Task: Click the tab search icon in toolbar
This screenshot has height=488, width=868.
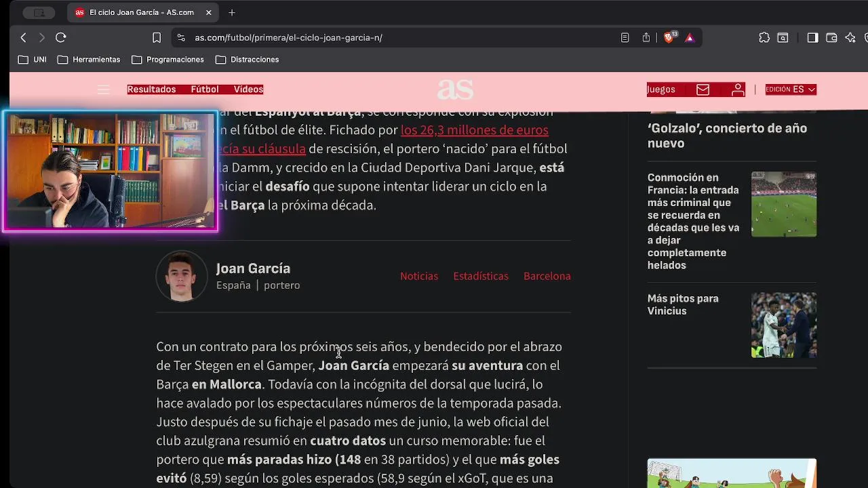Action: (783, 38)
